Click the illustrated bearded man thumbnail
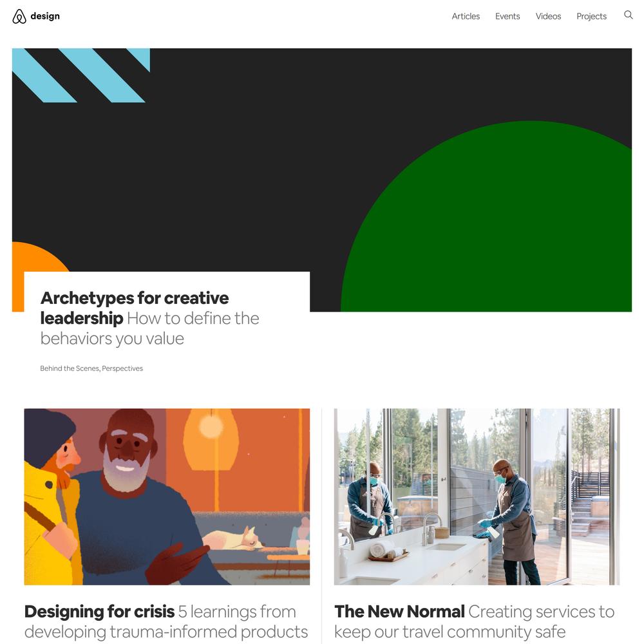644x644 pixels. (x=167, y=497)
